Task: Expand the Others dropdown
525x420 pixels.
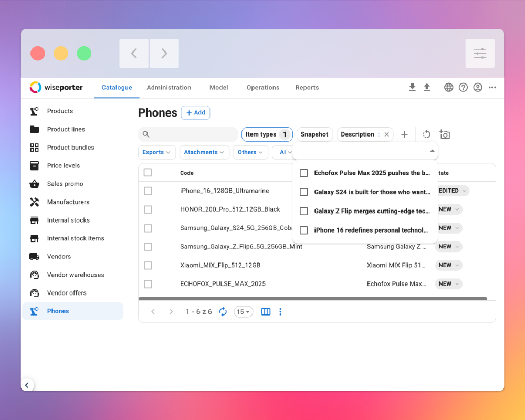Action: pos(250,152)
